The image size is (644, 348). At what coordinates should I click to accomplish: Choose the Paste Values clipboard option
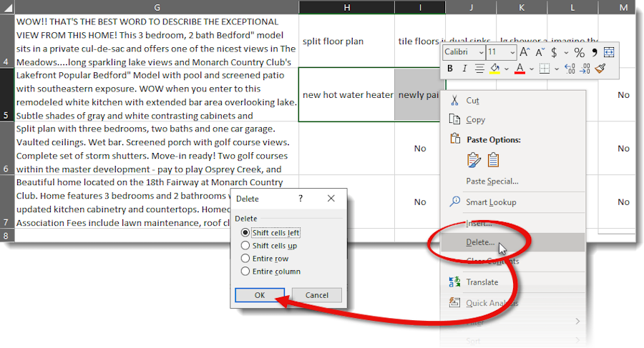point(493,160)
